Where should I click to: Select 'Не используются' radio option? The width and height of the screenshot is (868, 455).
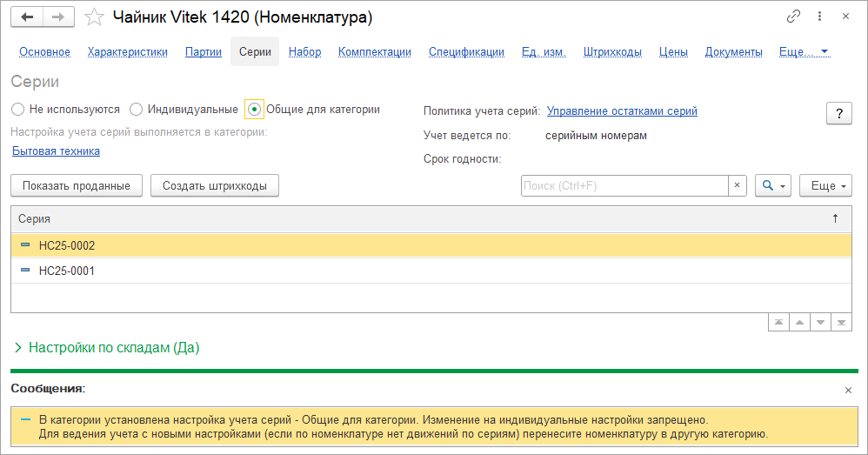[18, 110]
